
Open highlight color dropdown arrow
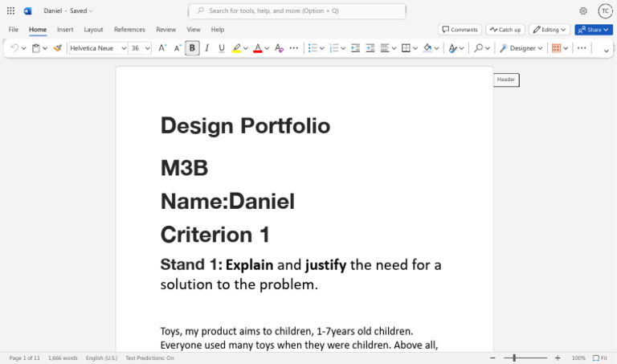pos(246,48)
